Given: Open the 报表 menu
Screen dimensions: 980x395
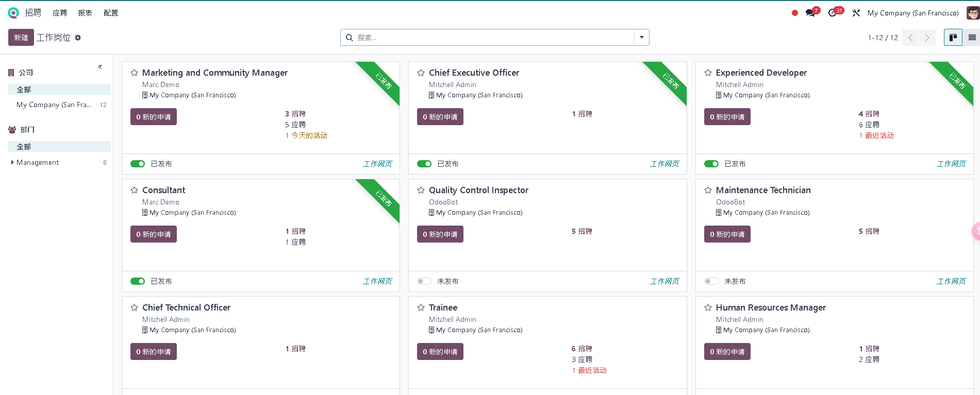Looking at the screenshot, I should point(85,13).
